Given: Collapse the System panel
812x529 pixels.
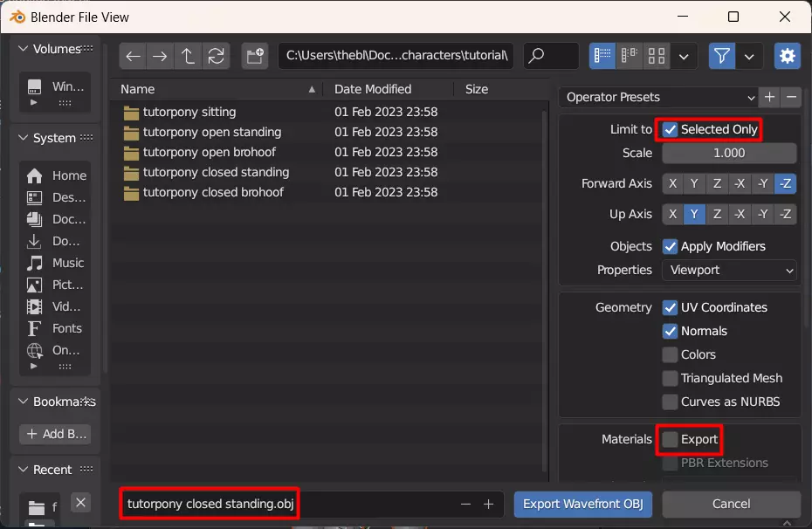Looking at the screenshot, I should (x=24, y=138).
